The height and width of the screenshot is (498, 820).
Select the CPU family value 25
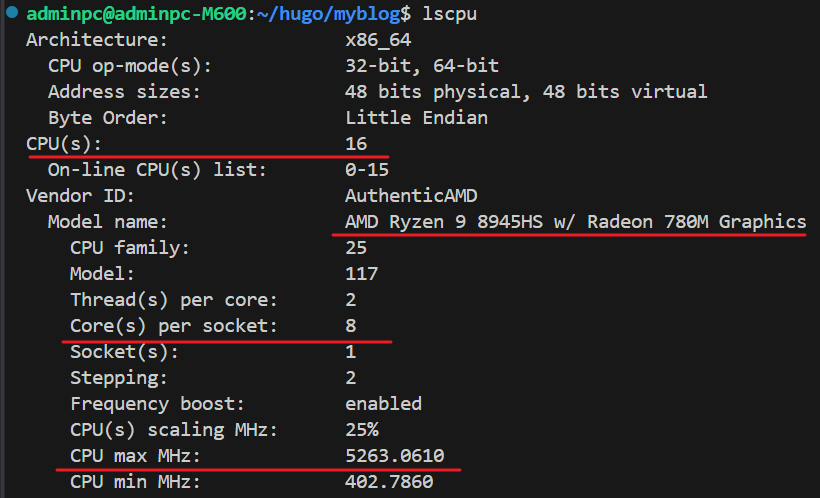coord(356,248)
